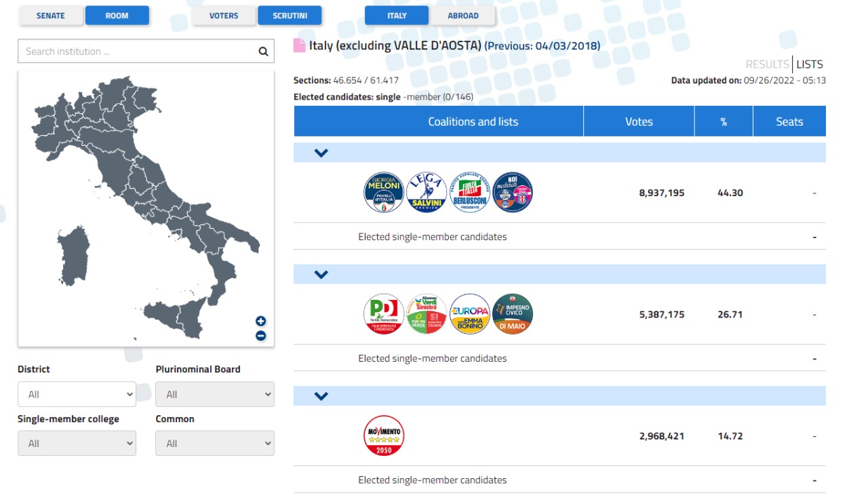Screen dimensions: 868x498
Task: Click the 26.71 percentage value
Action: pos(730,315)
